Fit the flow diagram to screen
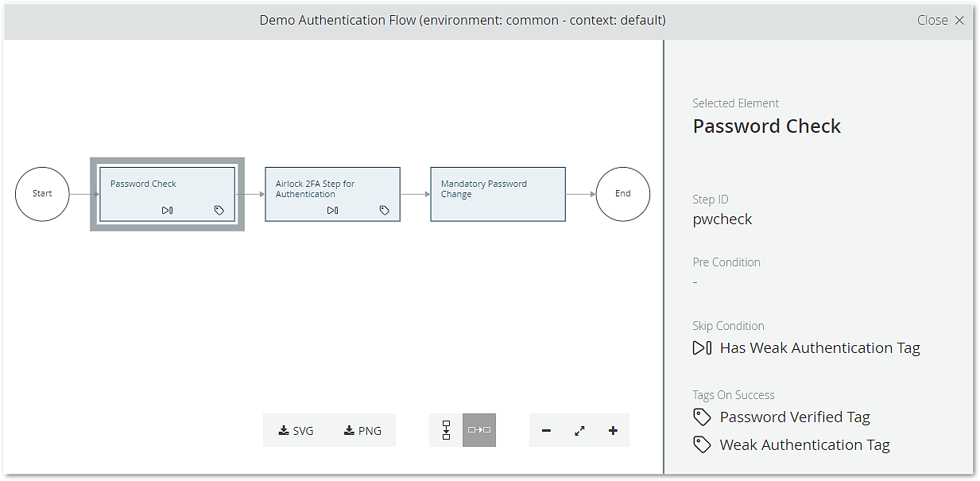Viewport: 980px width, 481px height. click(579, 431)
